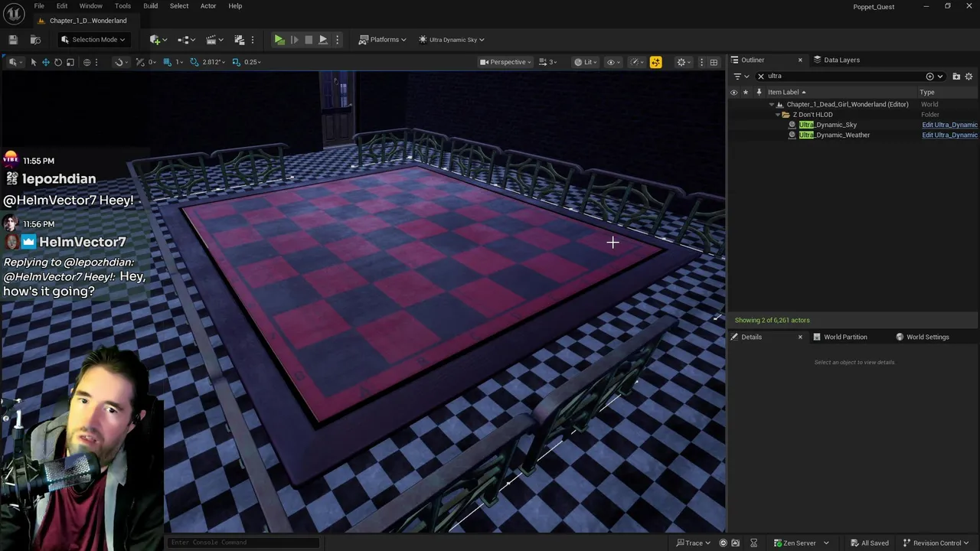Open the Outliner filter dropdown
The height and width of the screenshot is (551, 980).
pos(741,77)
